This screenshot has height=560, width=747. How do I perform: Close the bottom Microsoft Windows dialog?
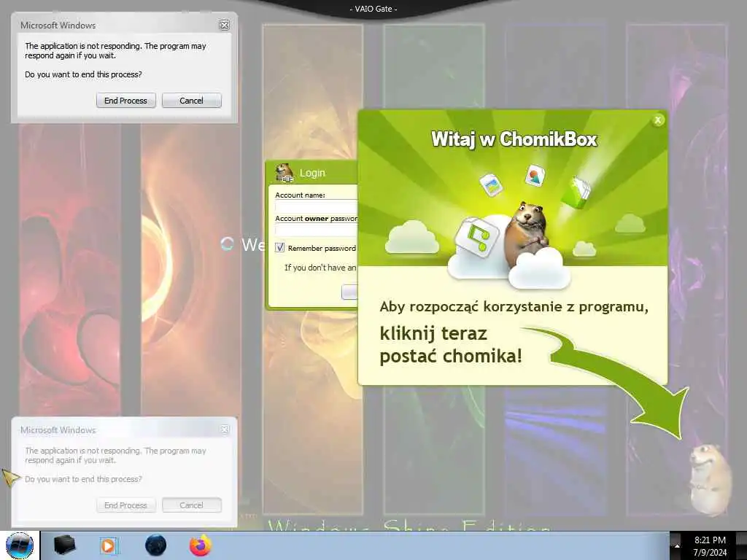pos(224,430)
